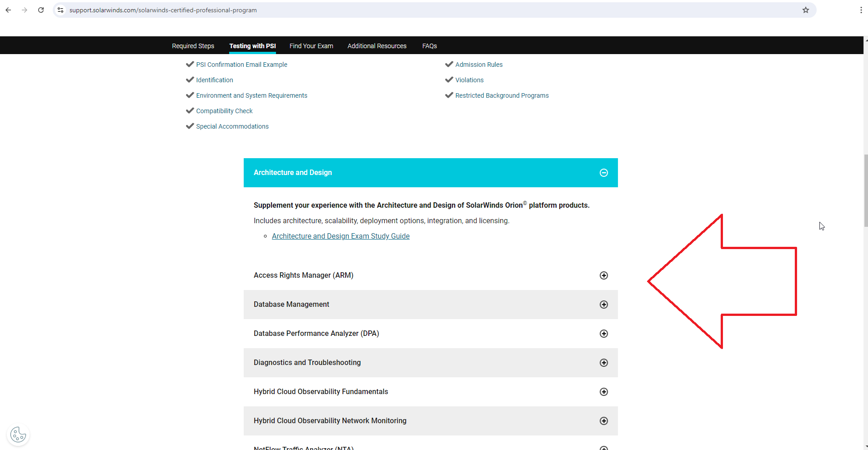Open Restricted Background Programs link
Viewport: 868px width, 450px height.
point(502,95)
